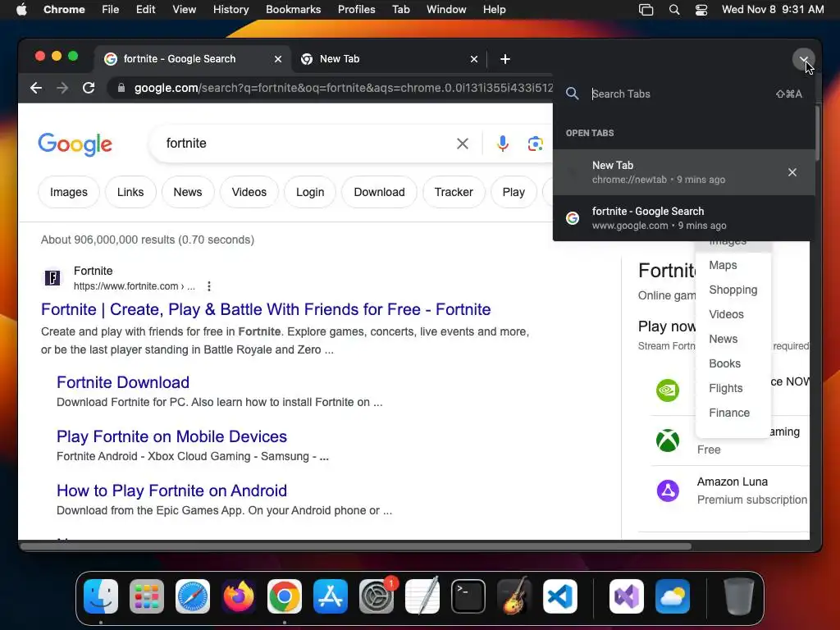Screen dimensions: 840x630
Task: Choose Shopping from the dropdown menu
Action: (x=733, y=290)
